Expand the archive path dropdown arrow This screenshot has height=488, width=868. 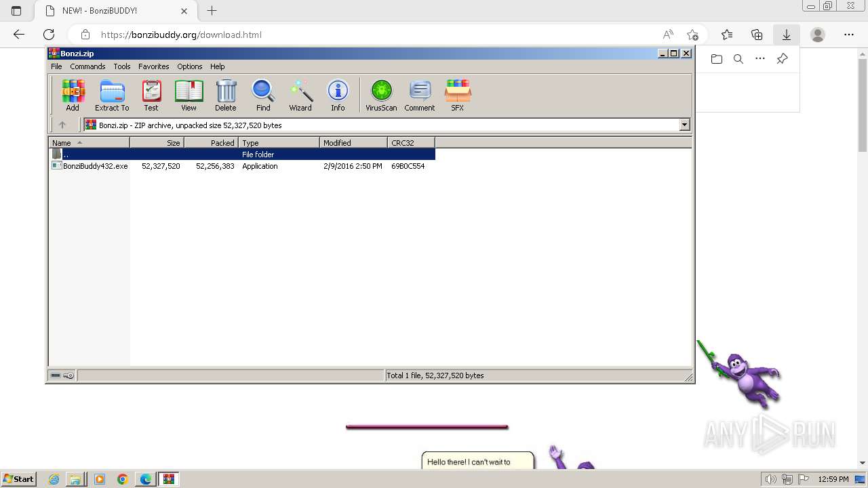(x=684, y=125)
